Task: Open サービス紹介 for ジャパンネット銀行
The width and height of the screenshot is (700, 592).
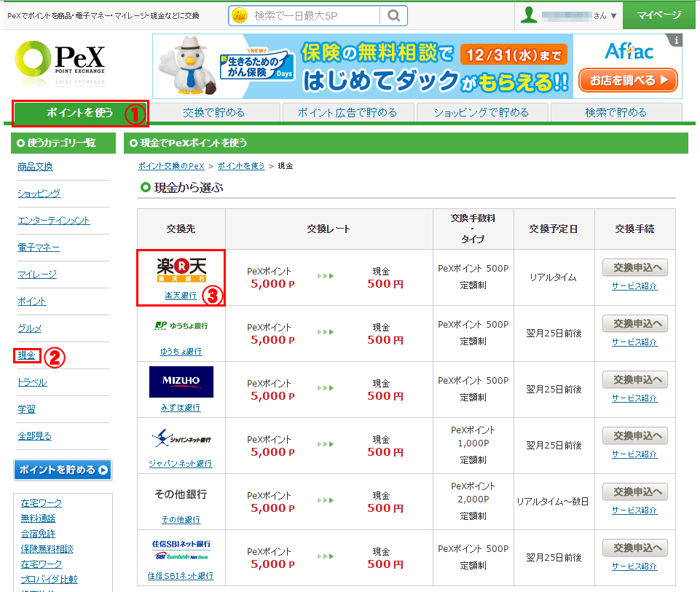Action: (634, 454)
